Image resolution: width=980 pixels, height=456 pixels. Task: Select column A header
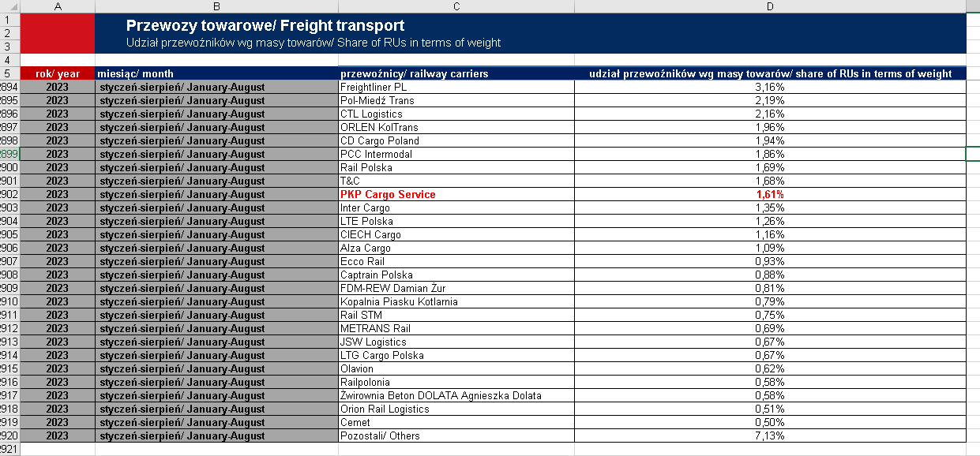click(x=57, y=6)
